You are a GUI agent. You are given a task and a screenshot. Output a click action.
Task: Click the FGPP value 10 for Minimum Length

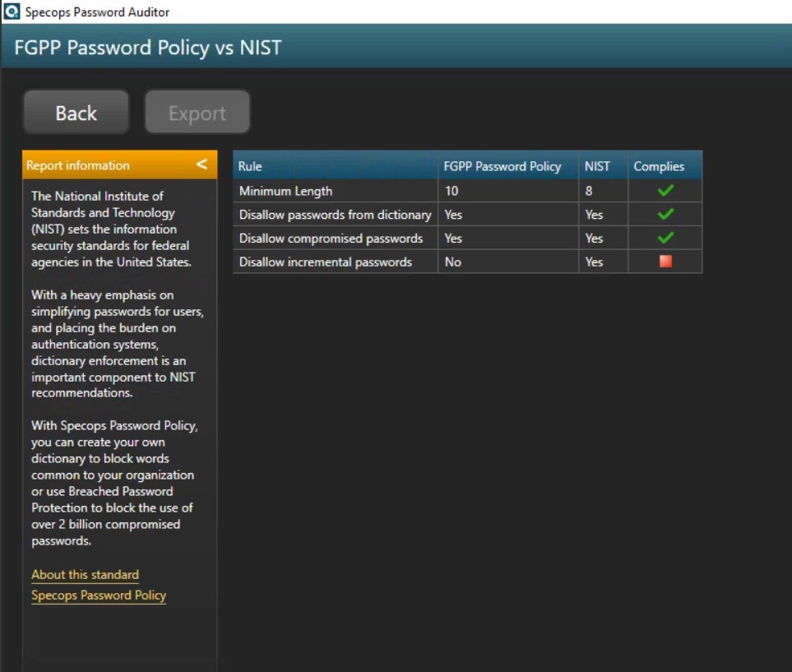pos(451,191)
